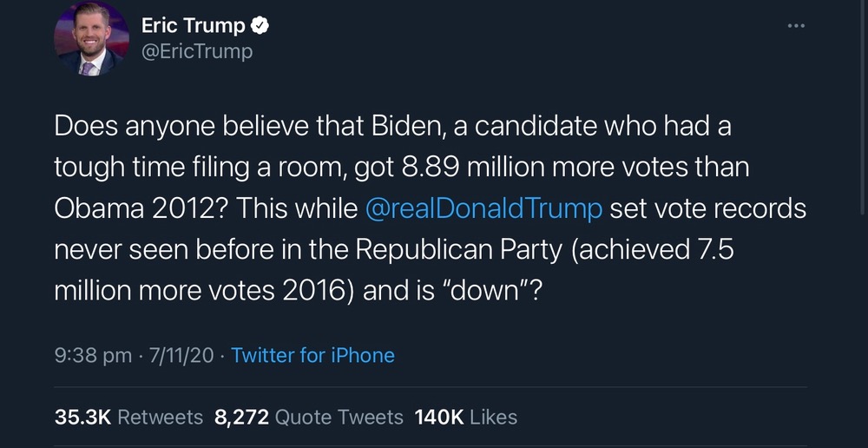View the 35.3K Retweets list
Viewport: 868px width, 448px height.
[128, 417]
